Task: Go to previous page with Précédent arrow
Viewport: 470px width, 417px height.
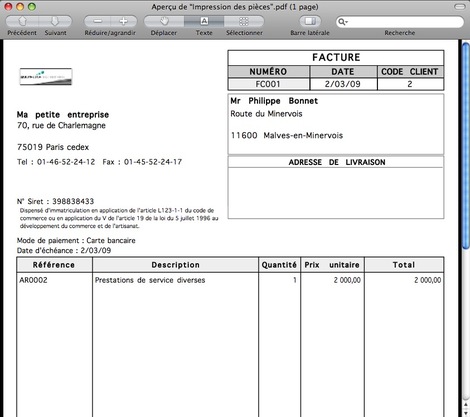Action: tap(22, 21)
